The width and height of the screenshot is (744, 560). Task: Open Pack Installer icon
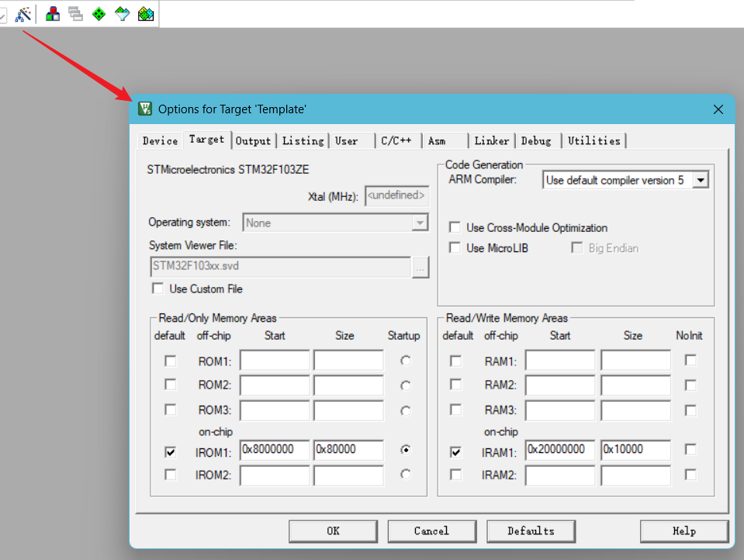pyautogui.click(x=146, y=14)
